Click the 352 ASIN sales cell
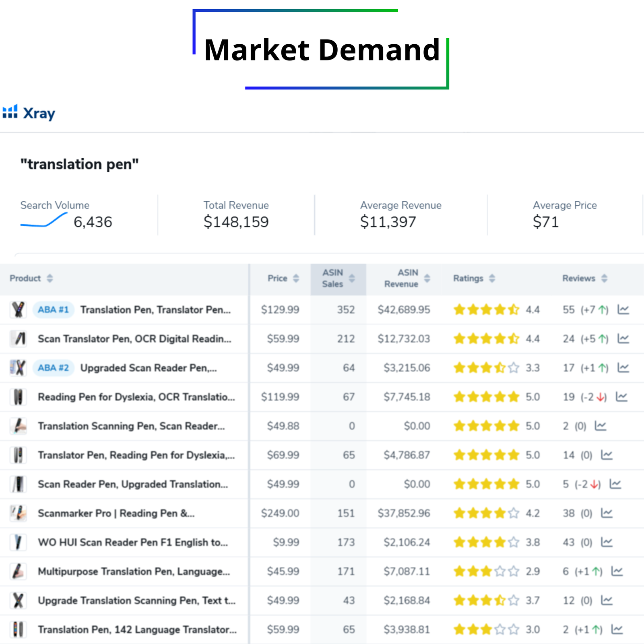This screenshot has height=644, width=644. click(346, 310)
